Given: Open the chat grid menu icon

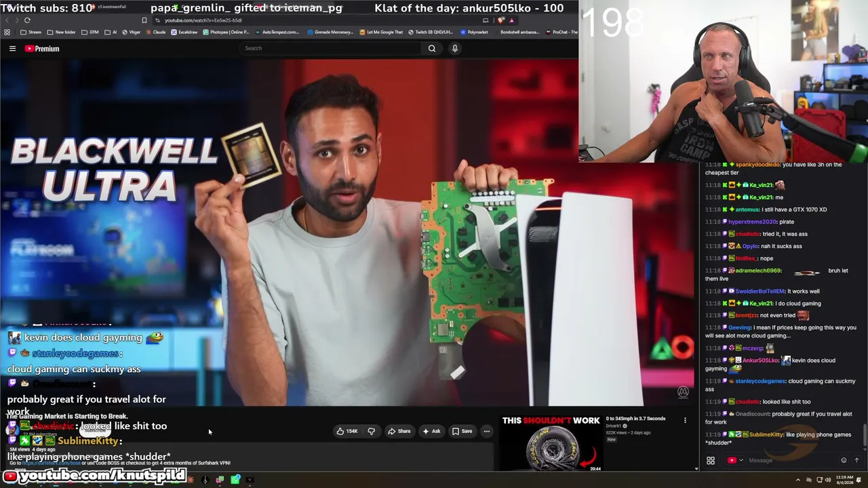Looking at the screenshot, I should (711, 460).
